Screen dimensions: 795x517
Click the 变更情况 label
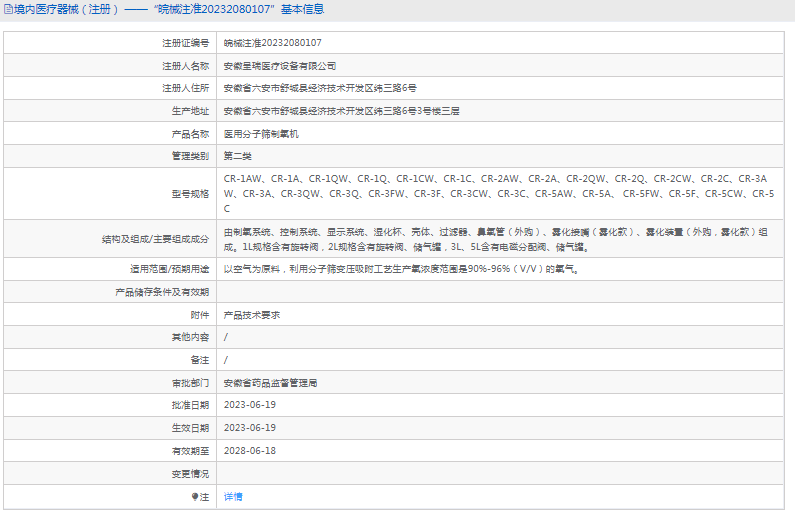point(190,474)
